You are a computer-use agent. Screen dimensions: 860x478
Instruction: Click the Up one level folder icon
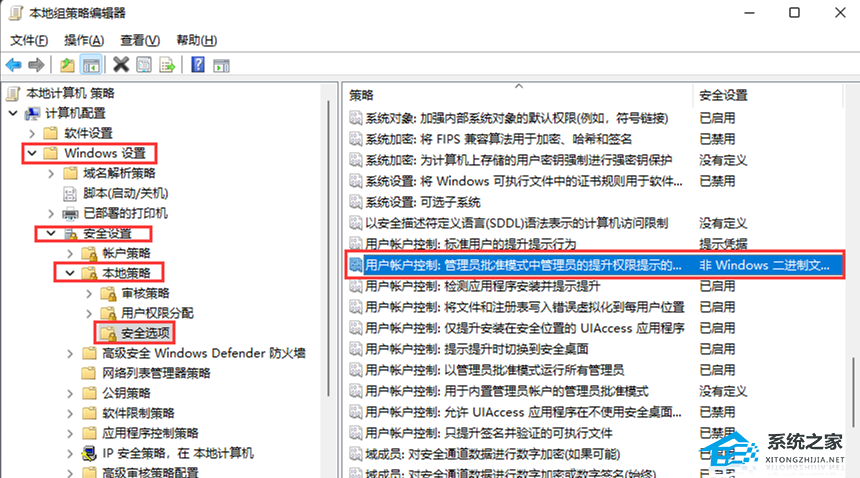(67, 65)
